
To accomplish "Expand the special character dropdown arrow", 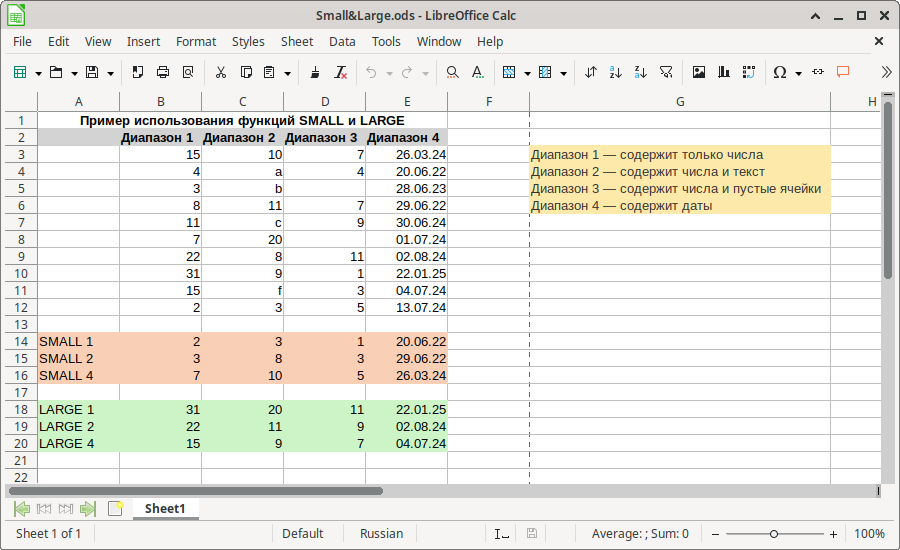I will [x=800, y=73].
